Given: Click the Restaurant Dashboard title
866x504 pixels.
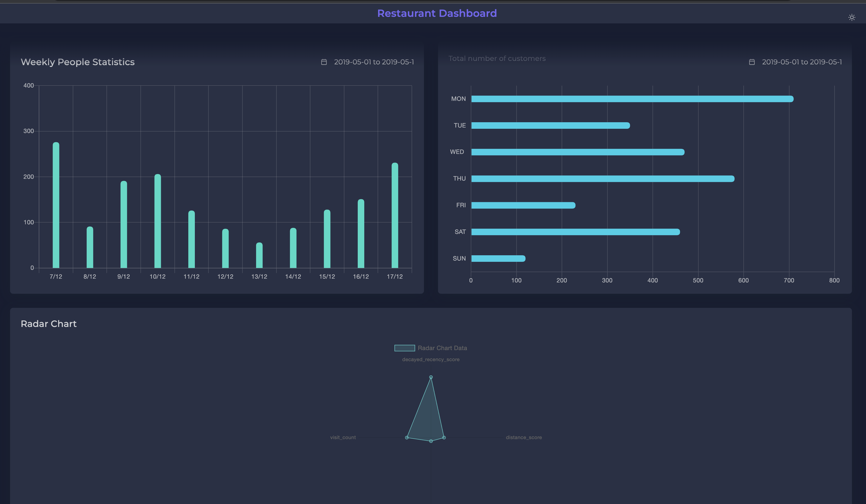Looking at the screenshot, I should click(x=437, y=13).
